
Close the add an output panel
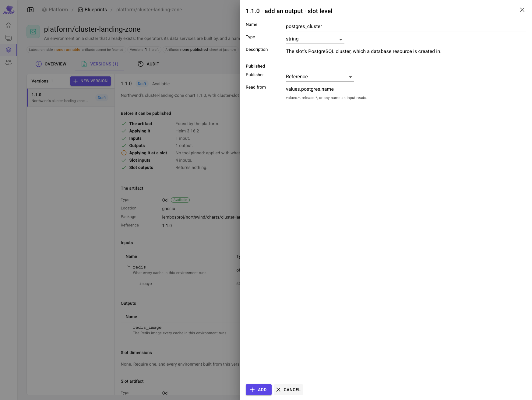coord(522,10)
